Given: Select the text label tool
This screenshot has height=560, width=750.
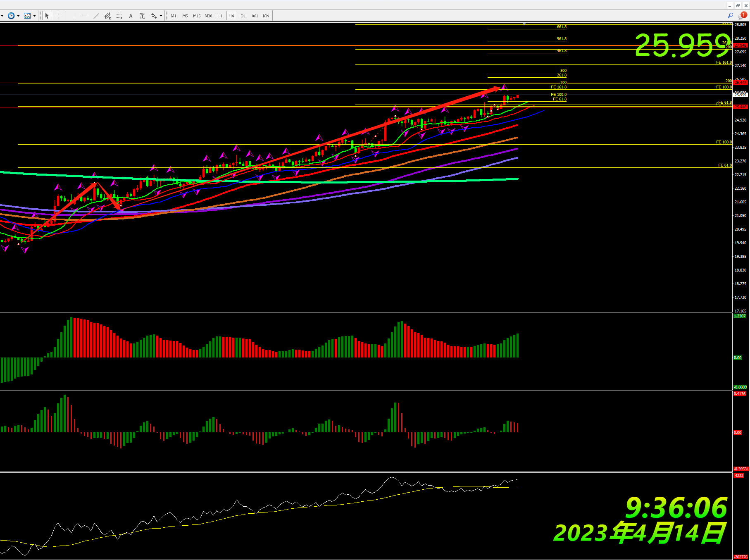Looking at the screenshot, I should [x=142, y=16].
